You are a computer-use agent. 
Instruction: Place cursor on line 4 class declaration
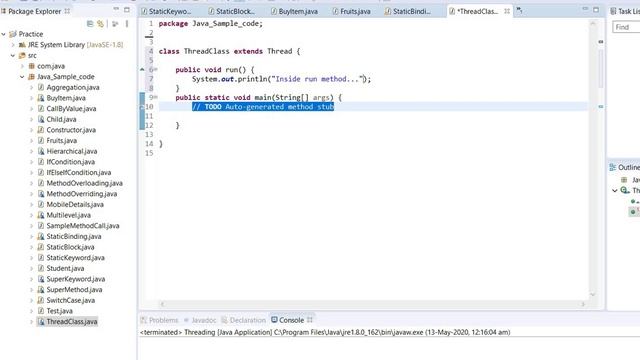coord(229,51)
